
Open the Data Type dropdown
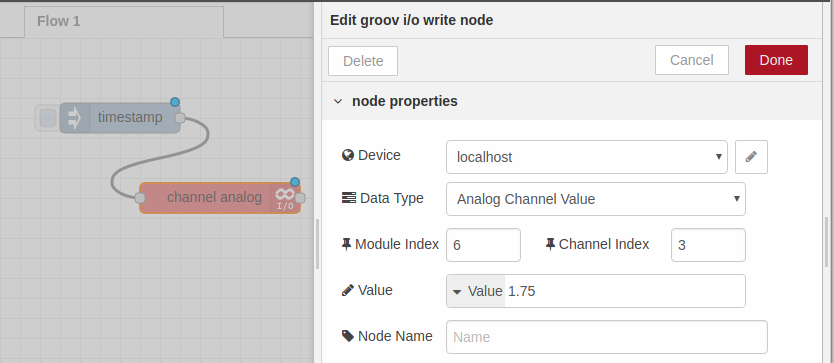(x=596, y=199)
